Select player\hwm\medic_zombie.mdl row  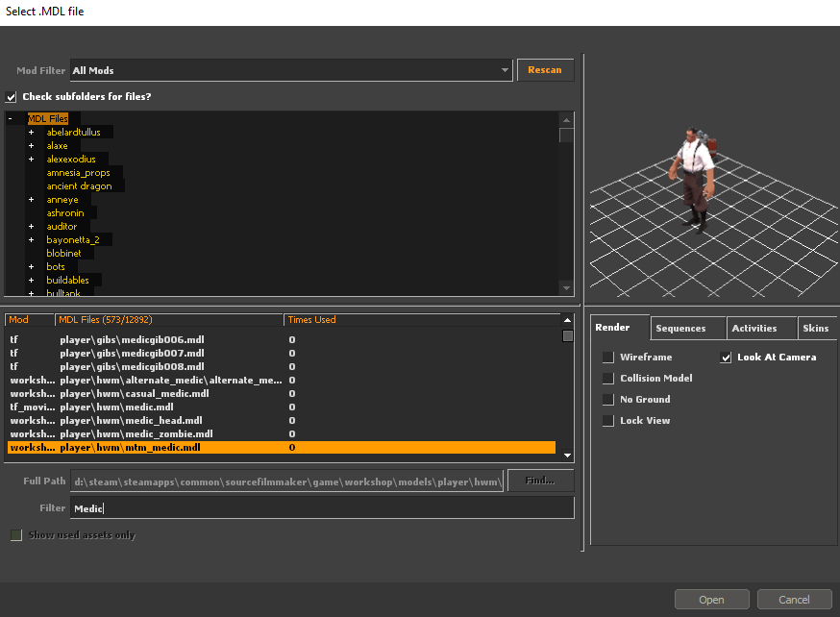point(282,433)
